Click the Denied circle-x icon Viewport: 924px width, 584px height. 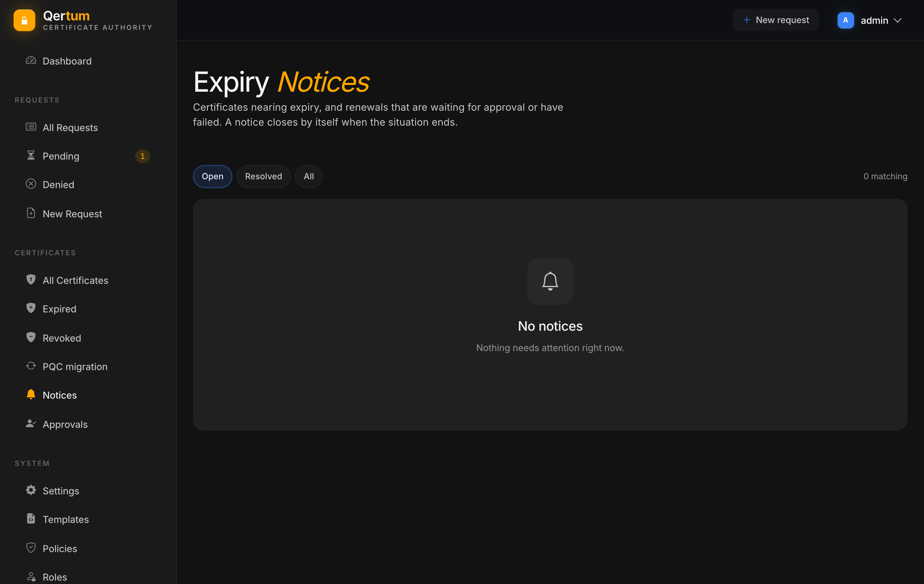pos(31,184)
